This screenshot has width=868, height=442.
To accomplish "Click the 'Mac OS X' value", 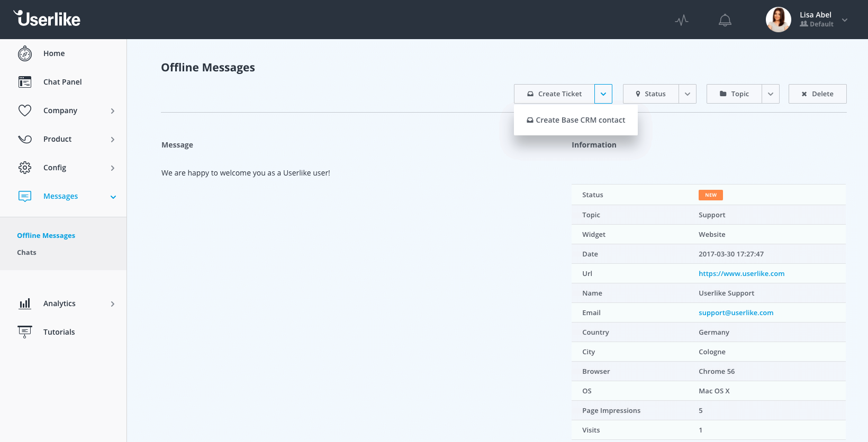I will [714, 391].
